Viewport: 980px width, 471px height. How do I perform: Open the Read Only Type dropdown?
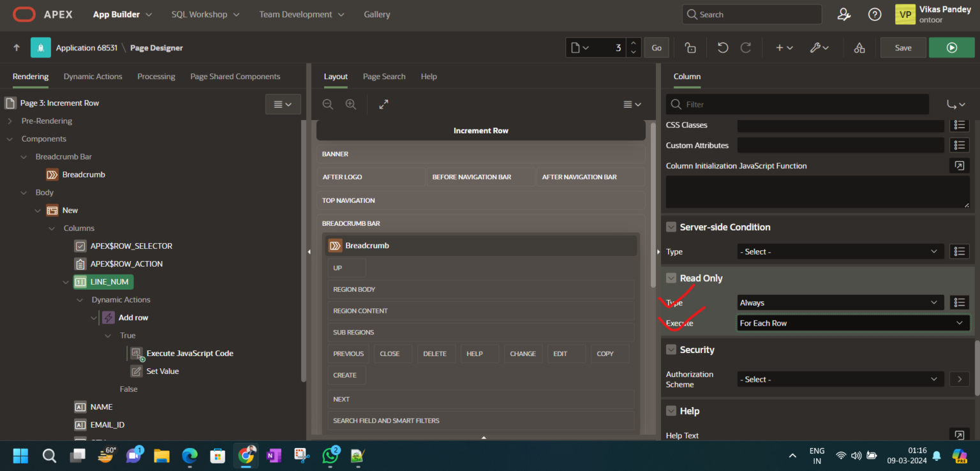(x=840, y=303)
